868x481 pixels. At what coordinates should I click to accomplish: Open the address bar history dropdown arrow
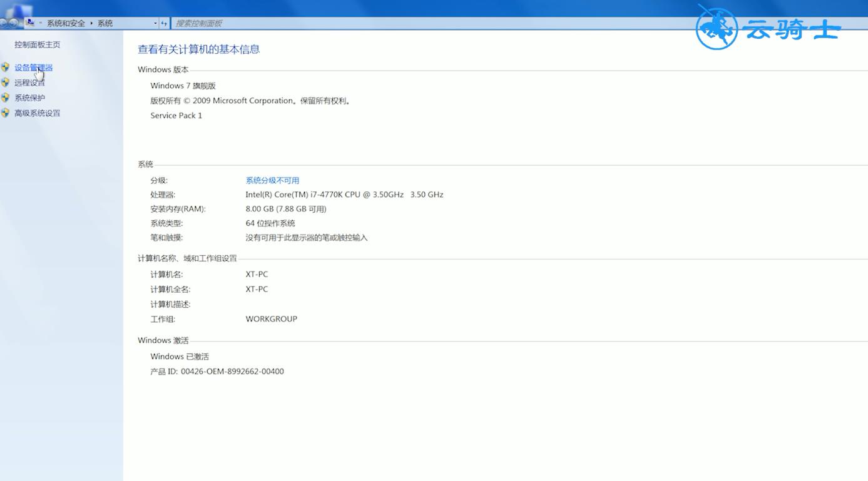pos(155,23)
